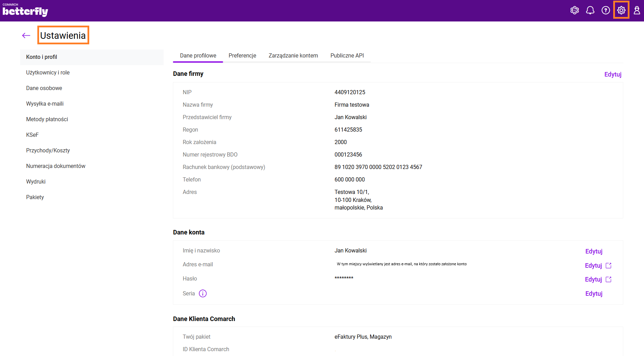This screenshot has width=644, height=356.
Task: Click Edytuj for Dane firmy section
Action: point(613,74)
